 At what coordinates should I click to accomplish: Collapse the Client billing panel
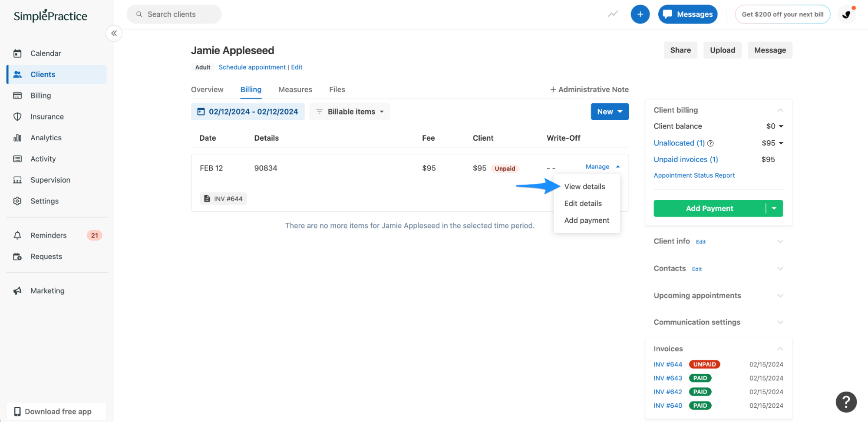coord(780,110)
